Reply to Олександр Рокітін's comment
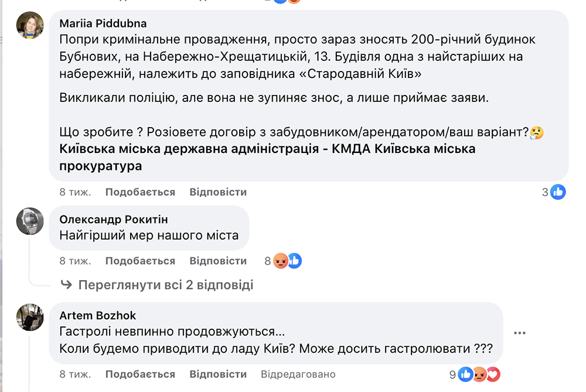Screen dimensions: 586x392 pos(218,261)
